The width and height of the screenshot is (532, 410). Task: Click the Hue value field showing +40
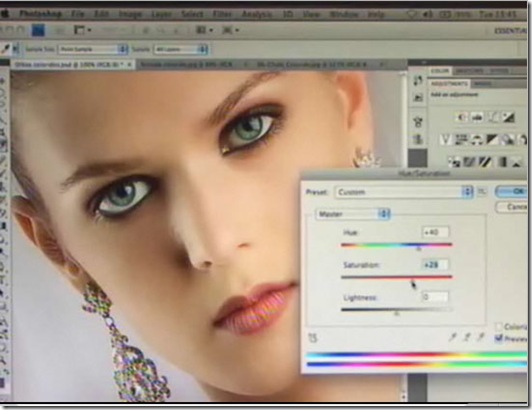(435, 232)
